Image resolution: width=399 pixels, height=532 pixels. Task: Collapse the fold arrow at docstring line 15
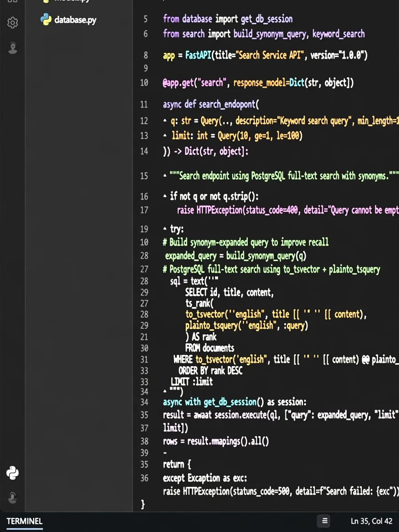coord(165,176)
